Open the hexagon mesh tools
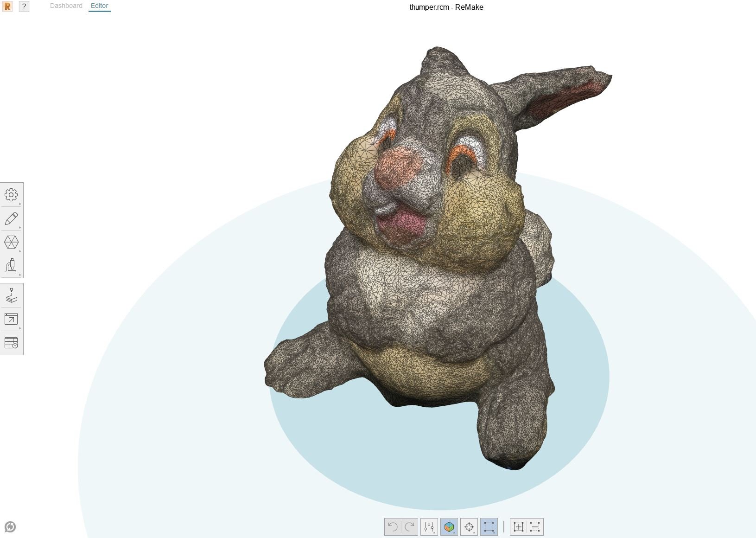This screenshot has height=538, width=756. tap(11, 243)
